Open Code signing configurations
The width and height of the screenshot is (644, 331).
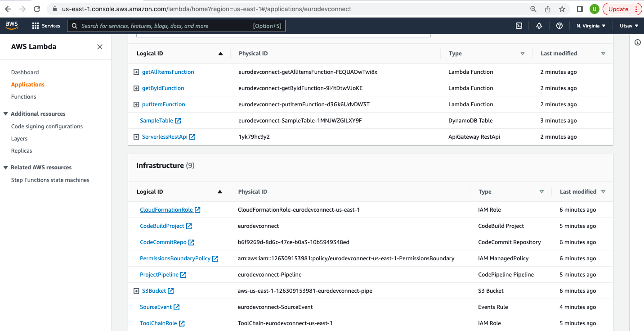click(x=47, y=127)
